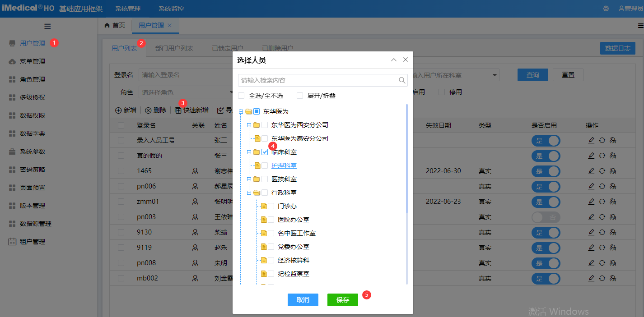644x317 pixels.
Task: Open the 护理科室 link in tree
Action: tap(284, 165)
